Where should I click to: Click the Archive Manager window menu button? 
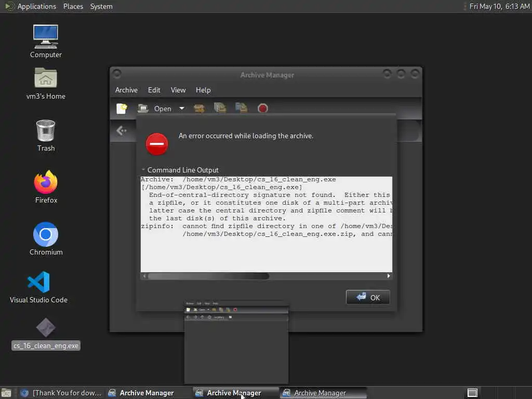(x=117, y=74)
